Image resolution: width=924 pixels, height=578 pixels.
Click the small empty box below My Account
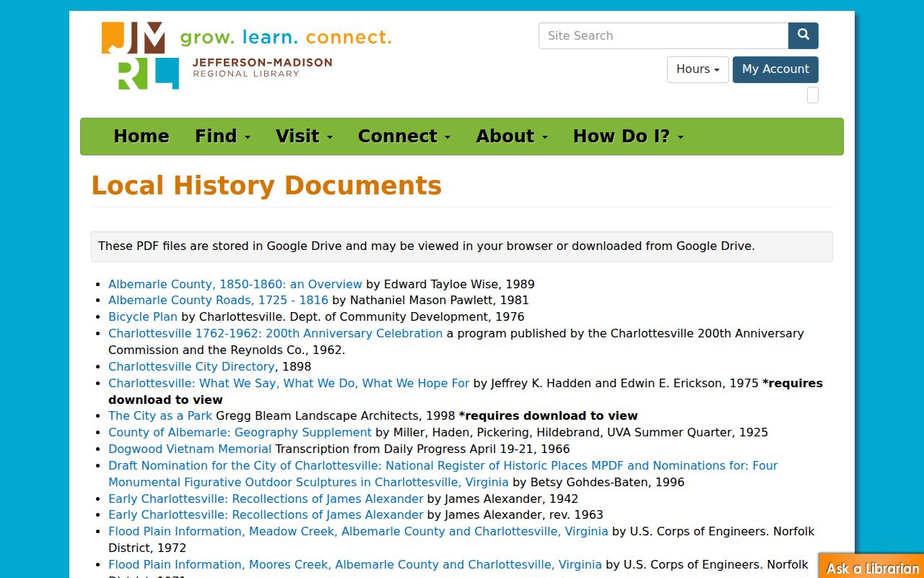coord(813,95)
